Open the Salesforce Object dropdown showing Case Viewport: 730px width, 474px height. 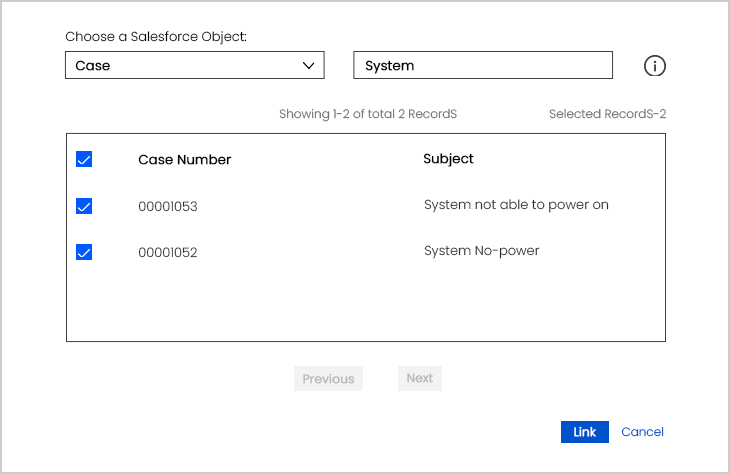pyautogui.click(x=195, y=65)
